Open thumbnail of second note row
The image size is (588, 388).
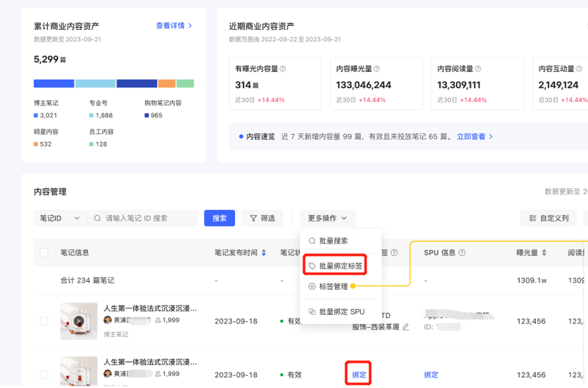coord(79,371)
